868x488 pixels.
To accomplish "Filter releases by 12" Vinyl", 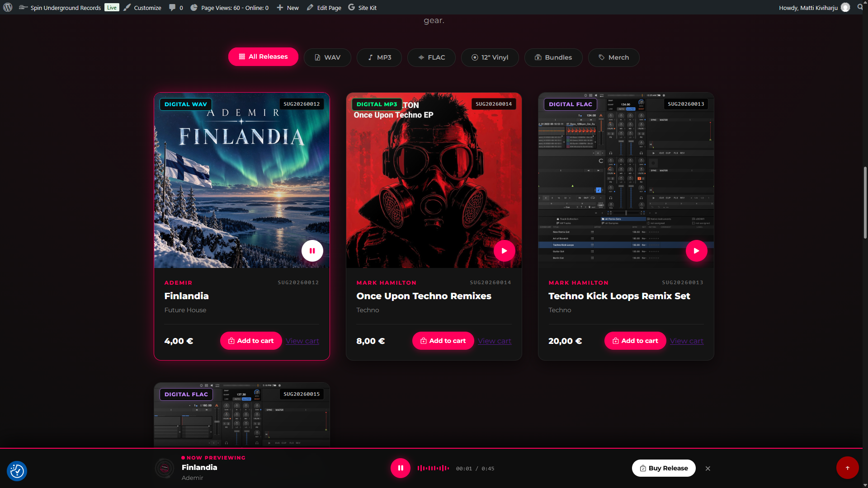I will 490,57.
